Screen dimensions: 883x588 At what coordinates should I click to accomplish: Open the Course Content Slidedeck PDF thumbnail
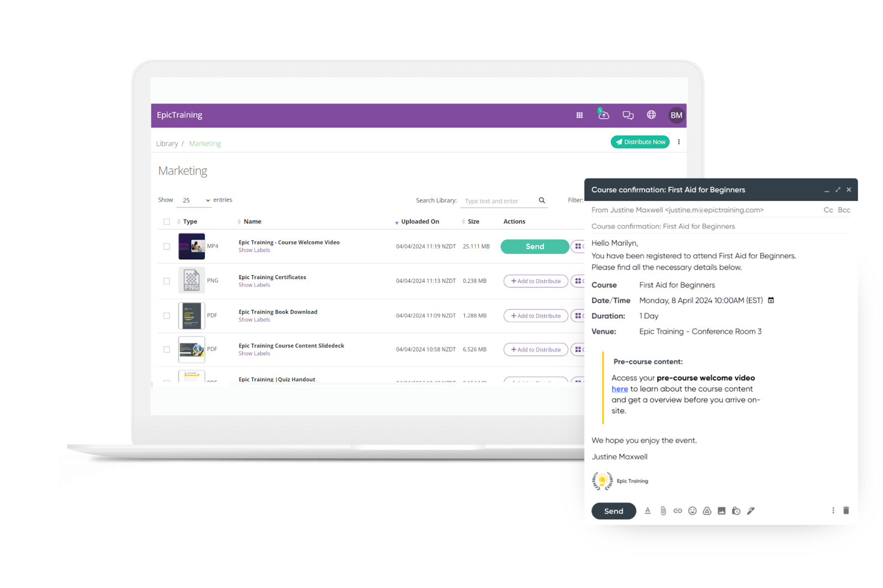[x=192, y=349]
